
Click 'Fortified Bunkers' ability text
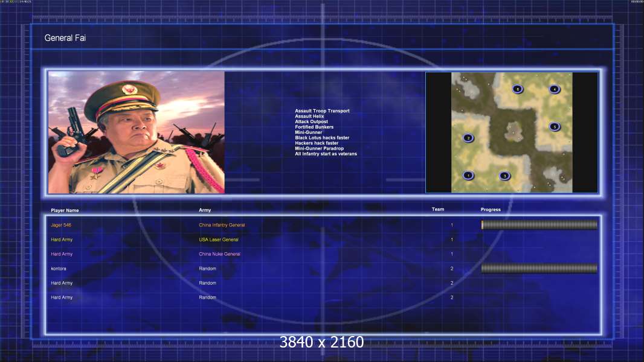314,127
